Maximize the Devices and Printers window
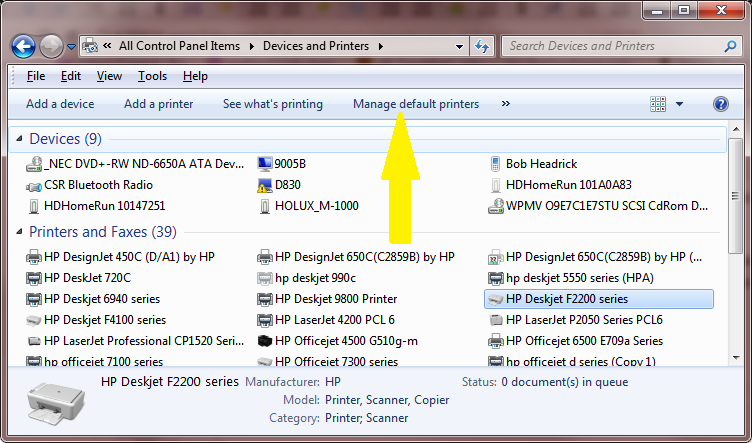752x443 pixels. click(683, 11)
